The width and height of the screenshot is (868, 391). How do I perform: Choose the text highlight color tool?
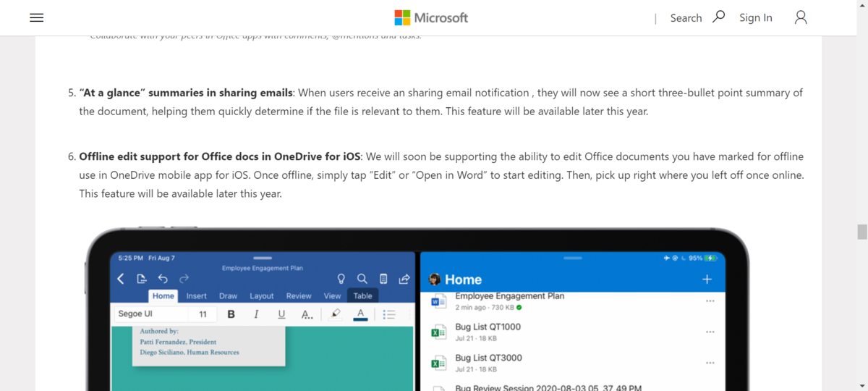tap(334, 314)
